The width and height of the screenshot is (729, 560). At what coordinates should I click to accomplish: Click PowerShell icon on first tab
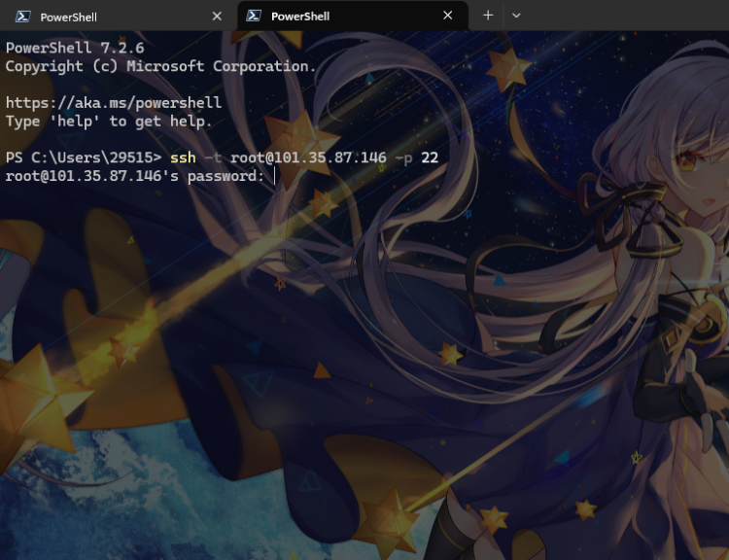(22, 17)
